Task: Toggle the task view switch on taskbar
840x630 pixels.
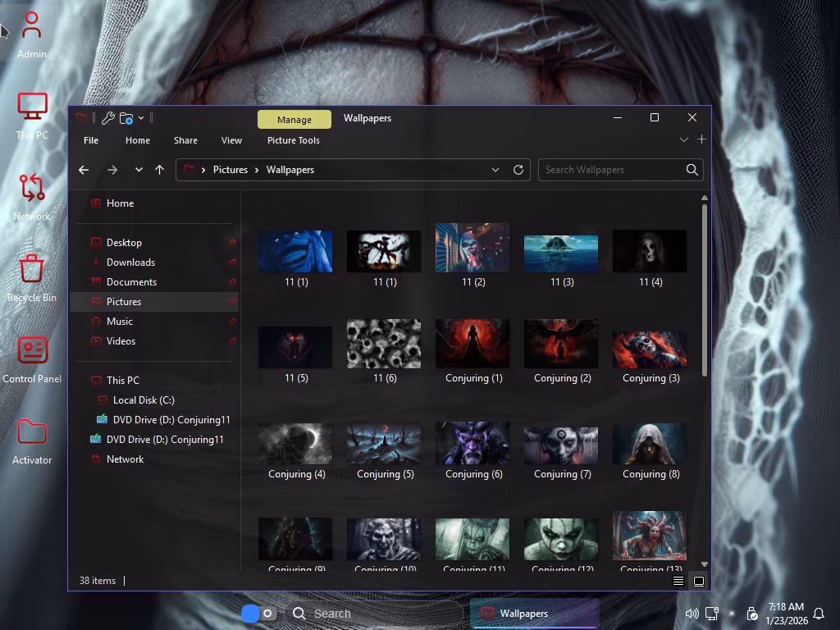Action: [258, 614]
